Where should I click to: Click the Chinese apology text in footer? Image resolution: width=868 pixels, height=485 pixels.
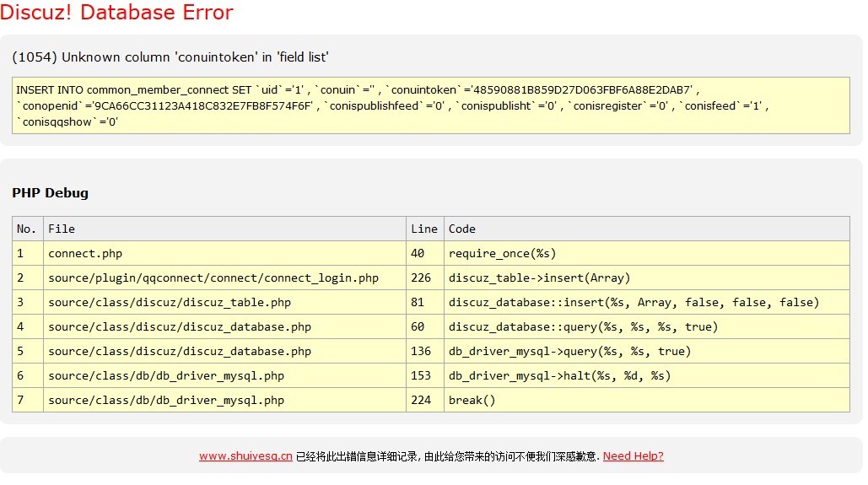[x=447, y=456]
